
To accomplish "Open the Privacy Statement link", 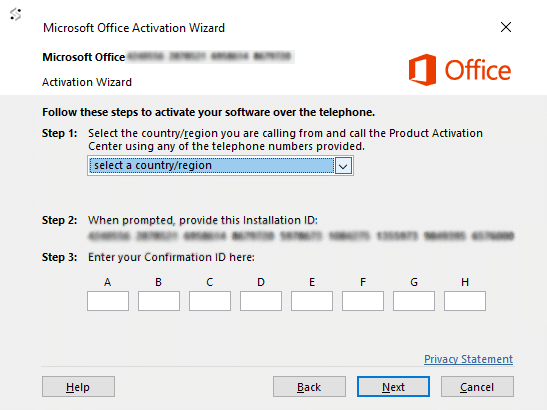I will (469, 359).
